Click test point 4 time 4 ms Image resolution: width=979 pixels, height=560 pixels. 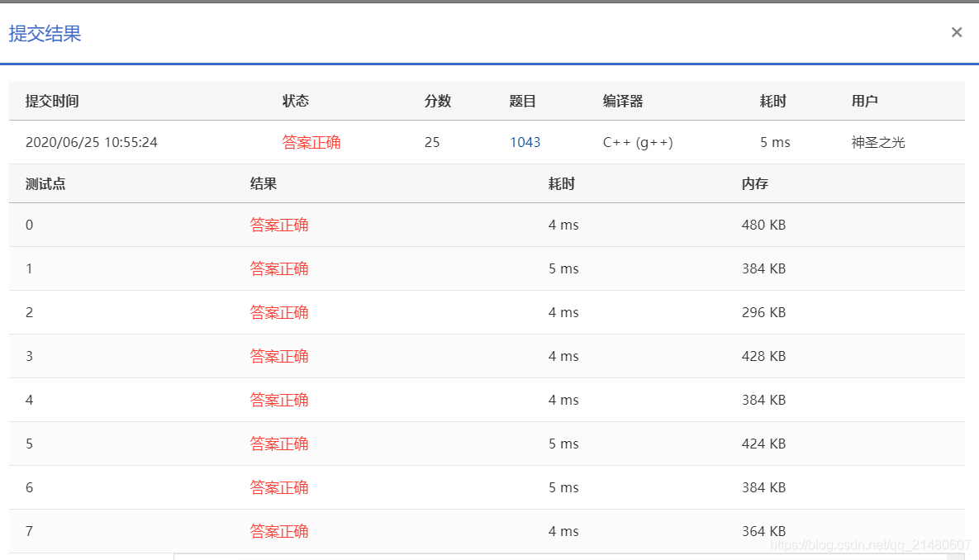click(x=563, y=400)
